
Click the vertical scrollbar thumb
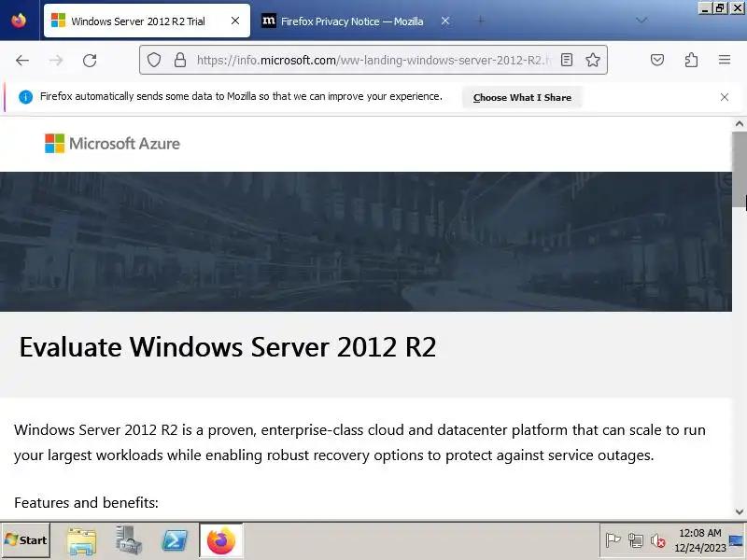pyautogui.click(x=740, y=170)
